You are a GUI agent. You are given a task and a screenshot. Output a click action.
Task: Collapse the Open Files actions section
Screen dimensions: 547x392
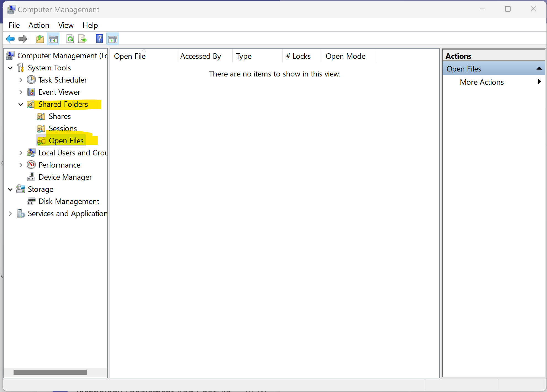[539, 68]
